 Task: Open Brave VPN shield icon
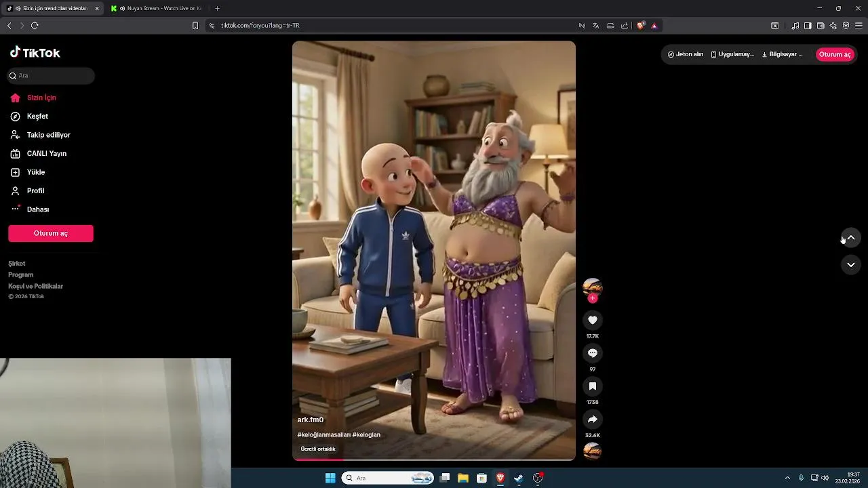[846, 26]
